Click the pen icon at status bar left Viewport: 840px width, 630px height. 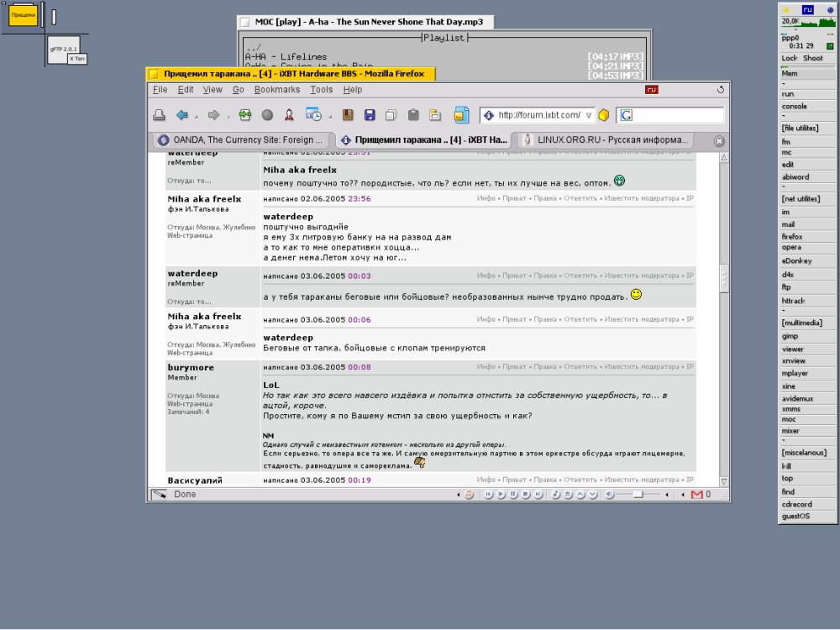click(159, 495)
